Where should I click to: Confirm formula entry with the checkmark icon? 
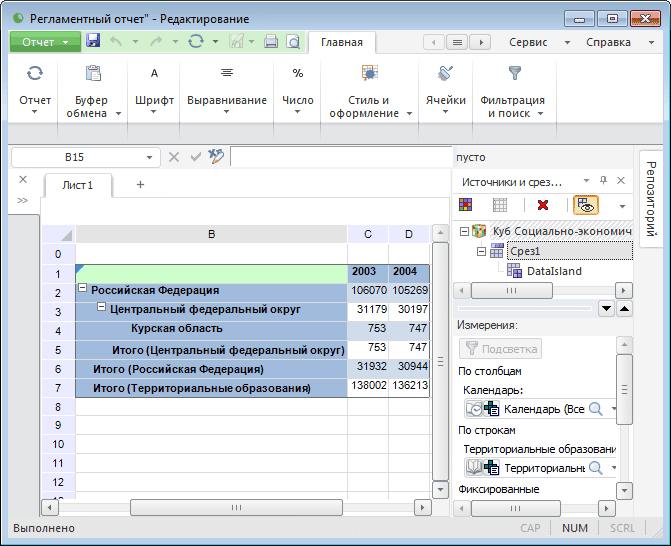(x=196, y=157)
